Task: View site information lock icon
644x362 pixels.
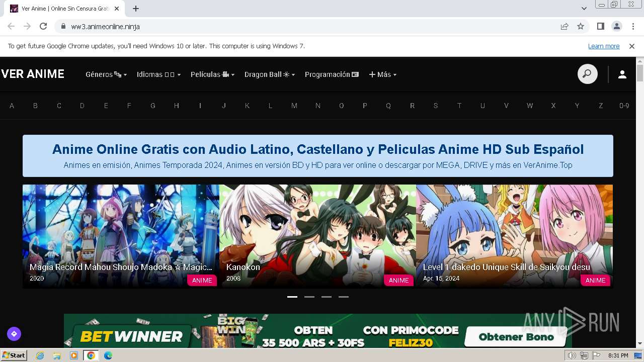Action: (x=63, y=26)
